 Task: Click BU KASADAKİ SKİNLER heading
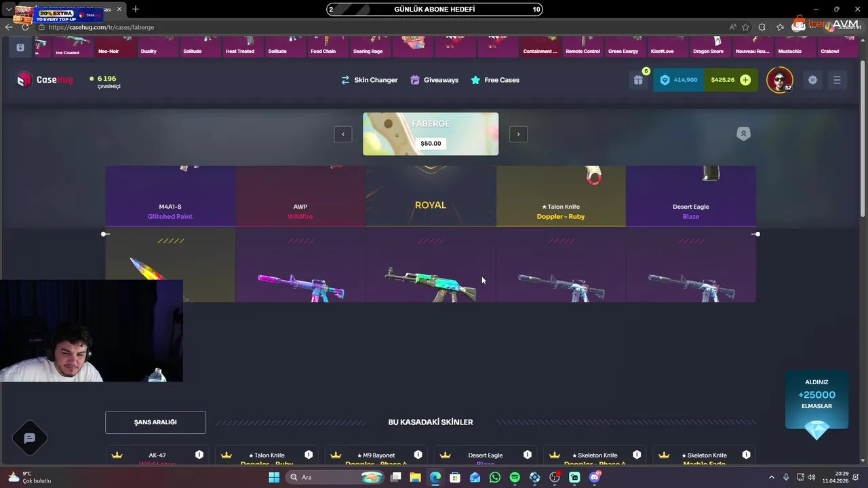coord(431,422)
